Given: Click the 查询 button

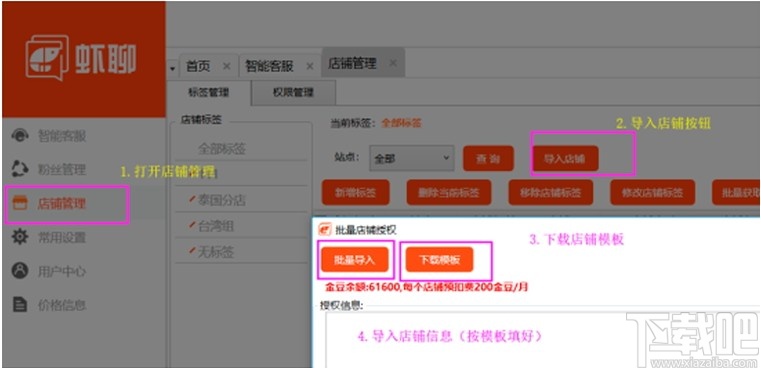Looking at the screenshot, I should tap(488, 158).
